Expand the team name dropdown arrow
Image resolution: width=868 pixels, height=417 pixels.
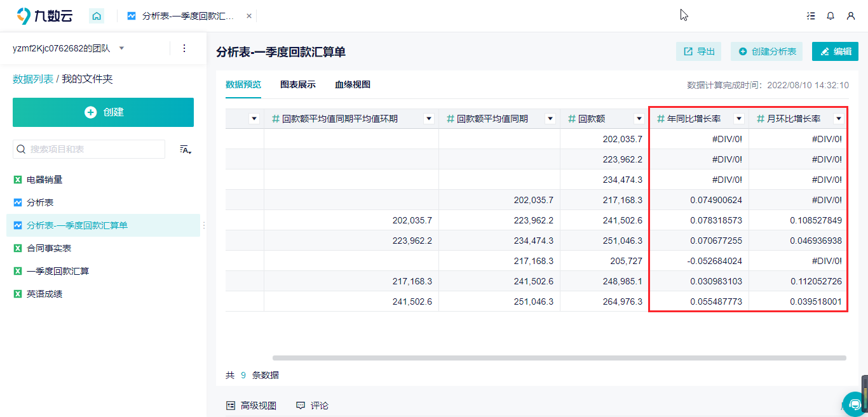[x=121, y=48]
